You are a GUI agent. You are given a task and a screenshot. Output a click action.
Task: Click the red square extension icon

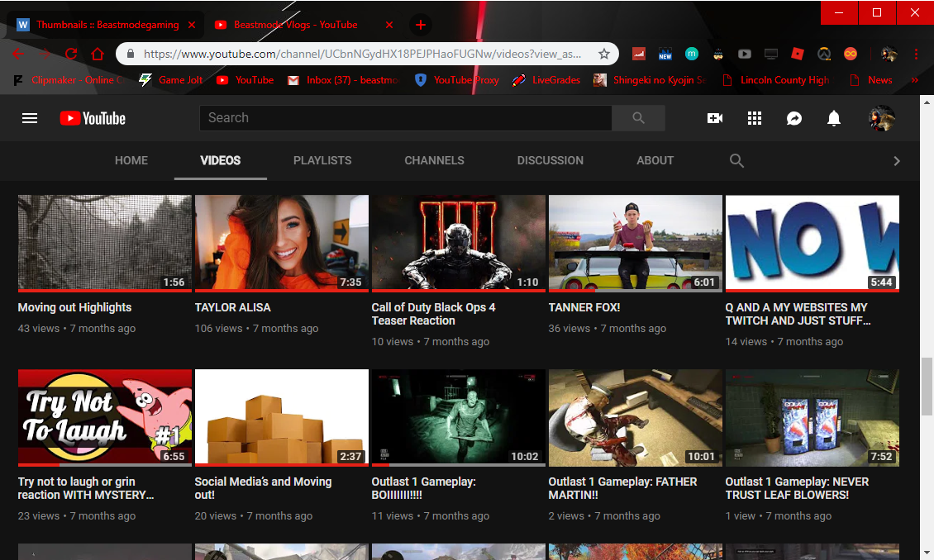point(798,55)
